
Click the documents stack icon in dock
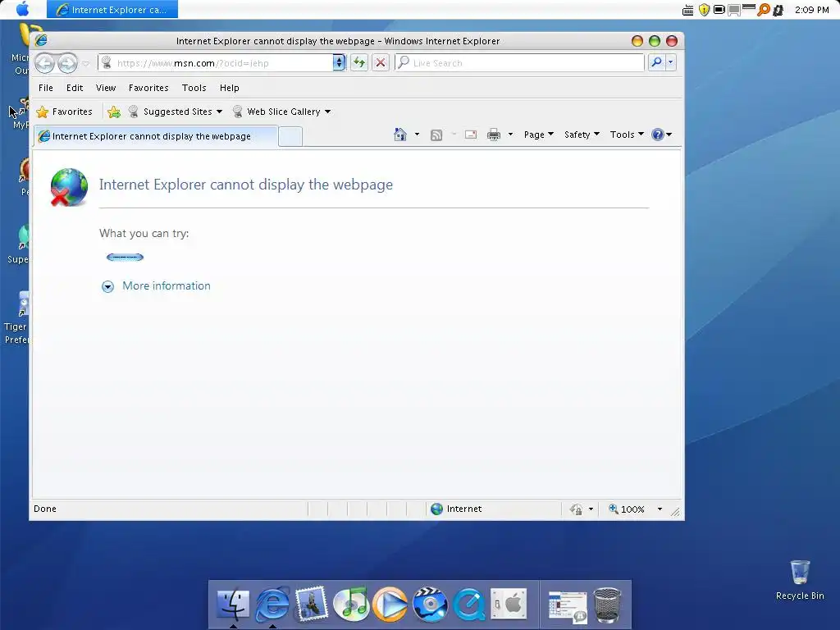[x=567, y=607]
